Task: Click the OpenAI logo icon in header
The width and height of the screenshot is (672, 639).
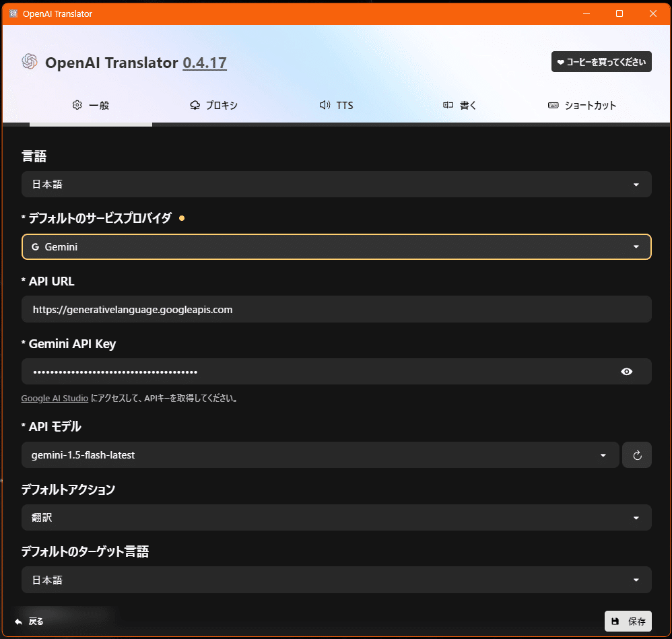Action: click(30, 62)
